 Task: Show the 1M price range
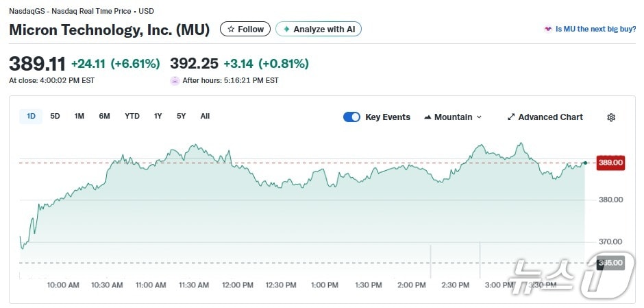click(79, 117)
